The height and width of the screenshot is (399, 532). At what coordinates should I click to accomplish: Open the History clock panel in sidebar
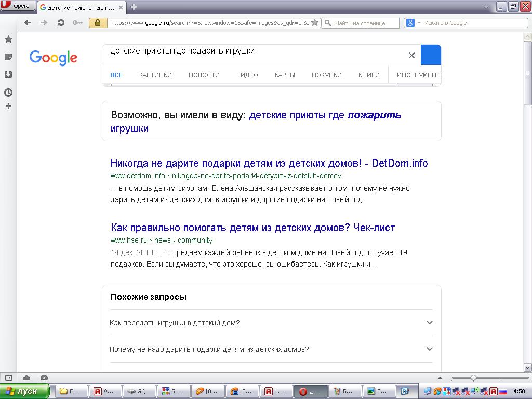pyautogui.click(x=8, y=92)
